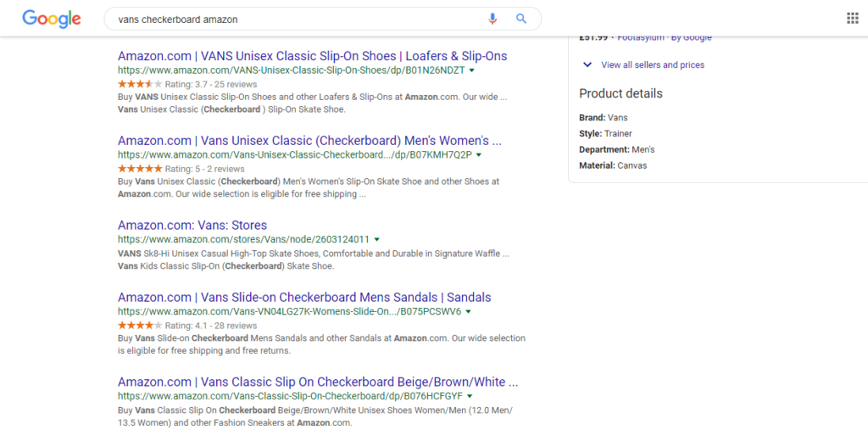Click the blue search magnifier icon

pos(521,19)
